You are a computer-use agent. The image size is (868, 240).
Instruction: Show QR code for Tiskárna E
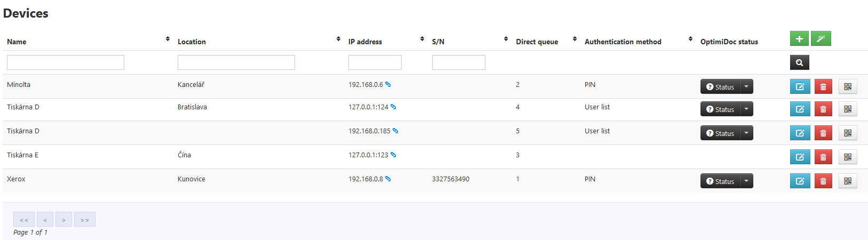[847, 157]
